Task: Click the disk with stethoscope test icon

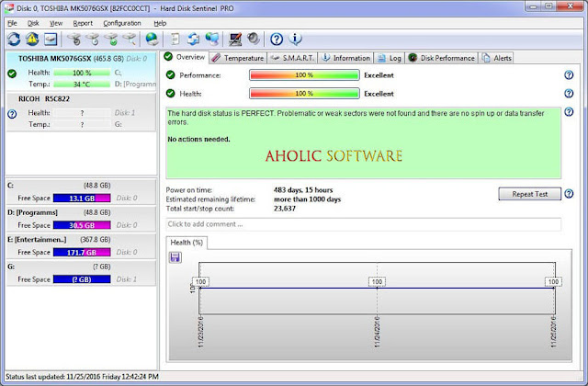Action: [x=74, y=39]
